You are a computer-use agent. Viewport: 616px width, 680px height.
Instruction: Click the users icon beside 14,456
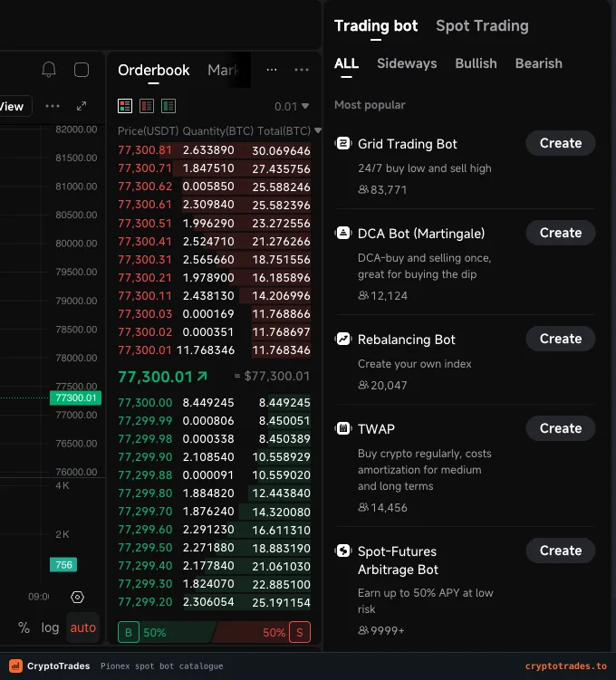click(363, 507)
